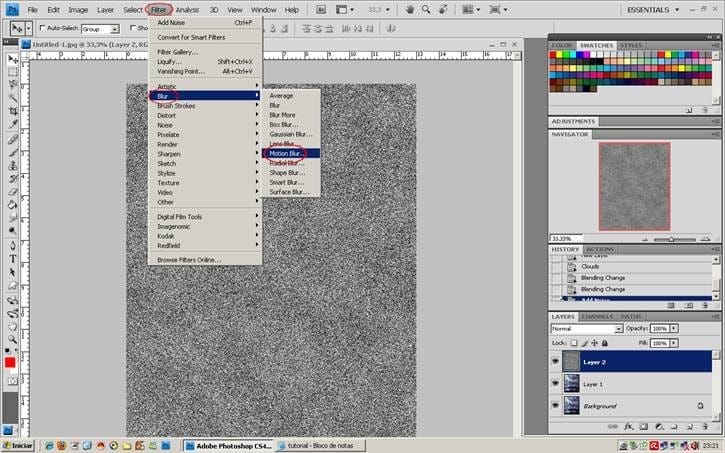Screen dimensions: 725x453
Task: Select the Crop tool
Action: tap(12, 111)
